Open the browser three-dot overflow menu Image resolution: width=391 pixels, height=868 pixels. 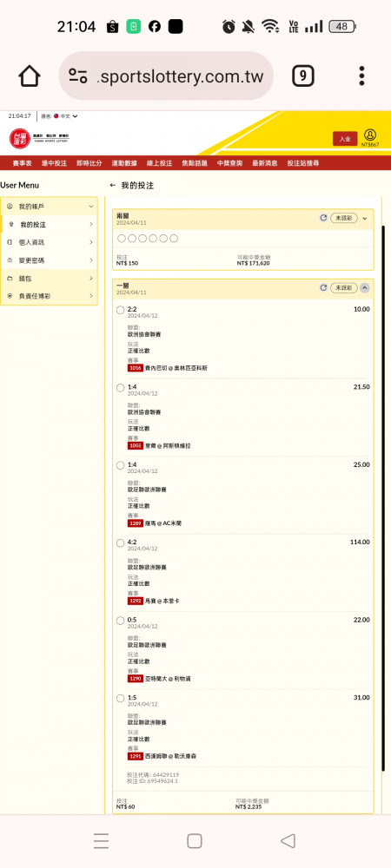pyautogui.click(x=361, y=76)
